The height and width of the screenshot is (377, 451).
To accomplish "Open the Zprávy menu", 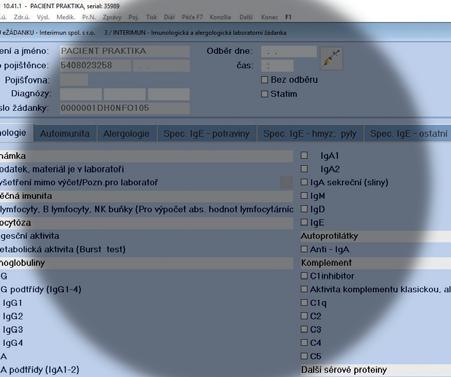I will (112, 17).
